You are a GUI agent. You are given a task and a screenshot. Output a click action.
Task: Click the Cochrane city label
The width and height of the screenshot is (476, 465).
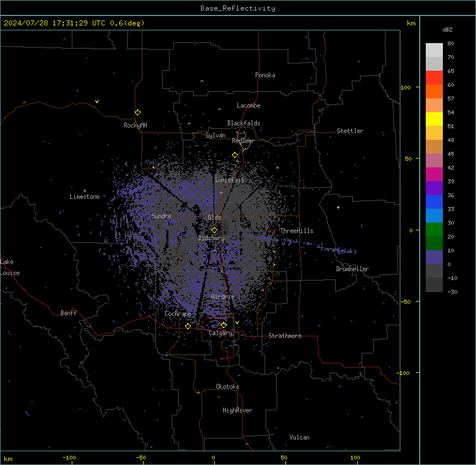click(178, 314)
